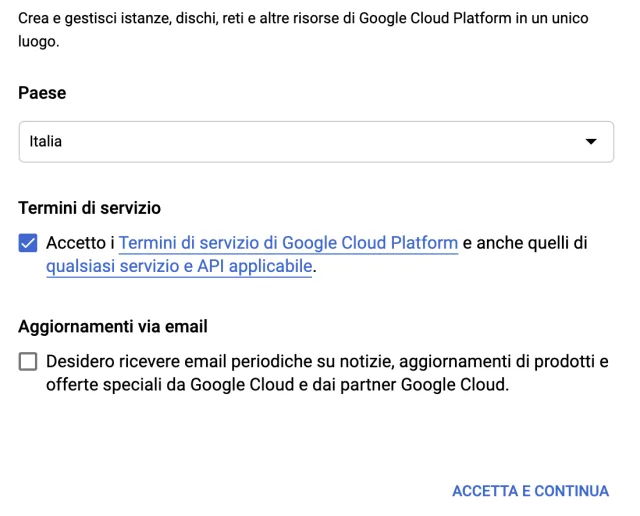The height and width of the screenshot is (516, 640).
Task: Click the 'Aggiornamenti via email' section heading
Action: (x=113, y=326)
